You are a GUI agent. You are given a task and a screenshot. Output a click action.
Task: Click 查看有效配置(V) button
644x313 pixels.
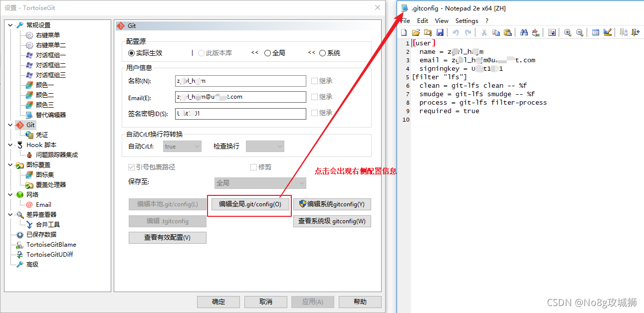click(x=168, y=237)
